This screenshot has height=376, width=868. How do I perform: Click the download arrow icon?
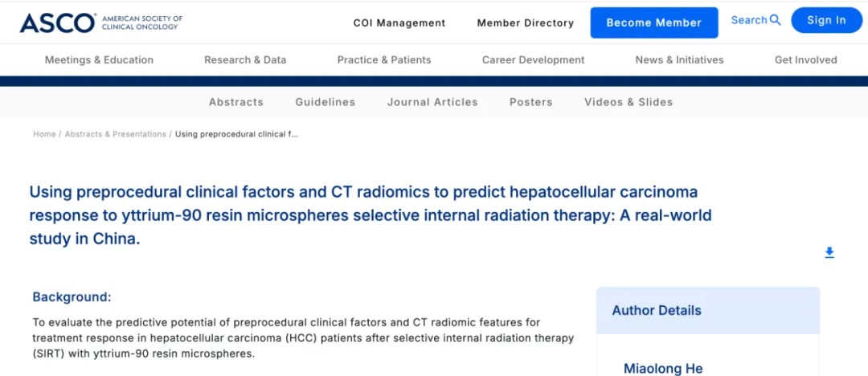click(x=829, y=253)
